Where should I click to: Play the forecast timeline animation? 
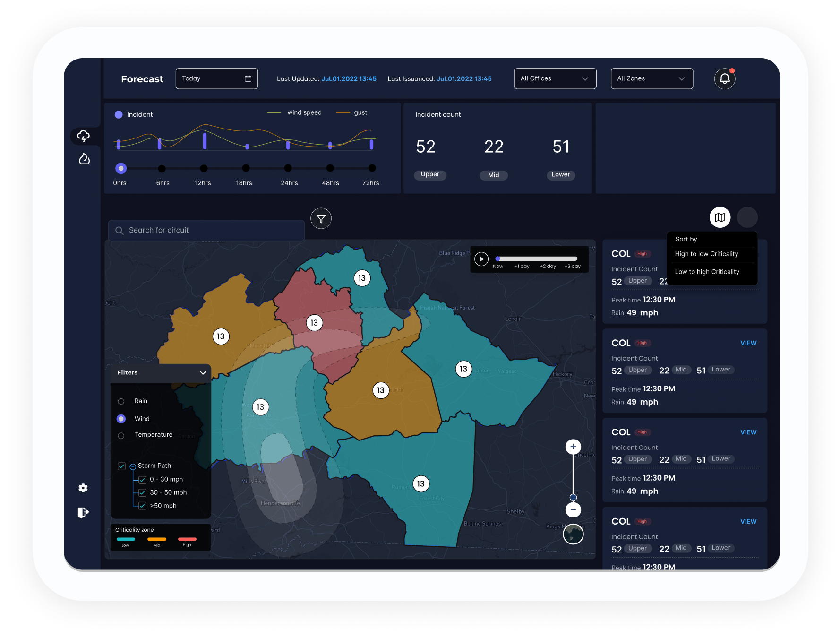(x=481, y=259)
